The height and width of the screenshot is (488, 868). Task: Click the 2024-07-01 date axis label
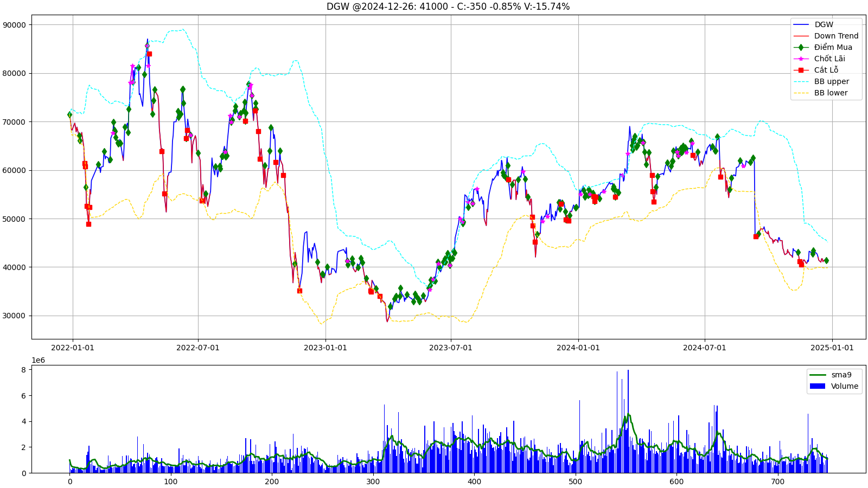point(705,348)
